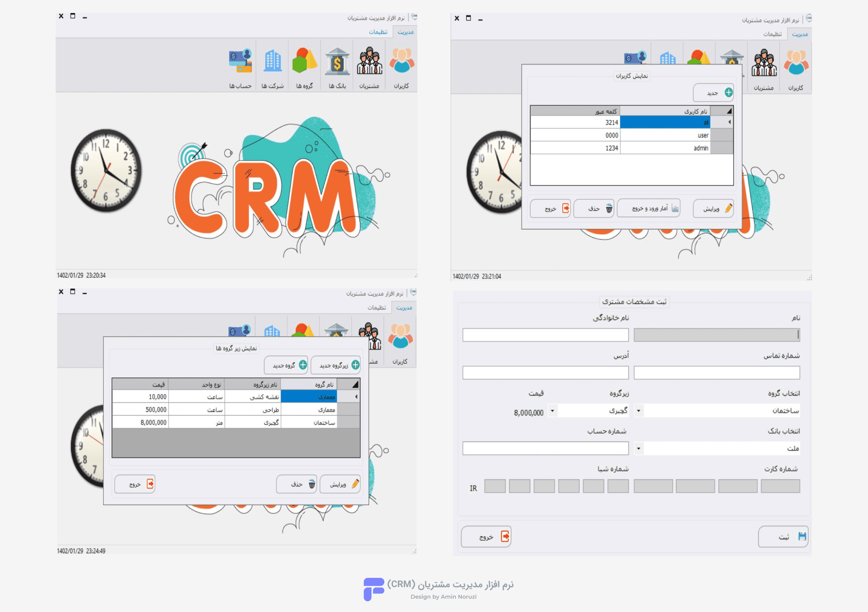The height and width of the screenshot is (612, 868).
Task: Click the گروه جدید (new group) button
Action: [286, 365]
